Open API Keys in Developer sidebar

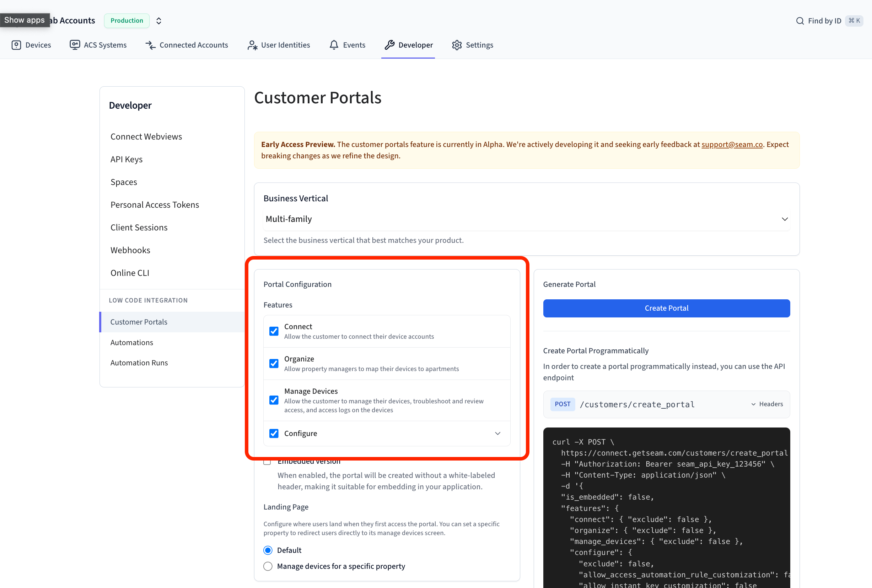127,159
